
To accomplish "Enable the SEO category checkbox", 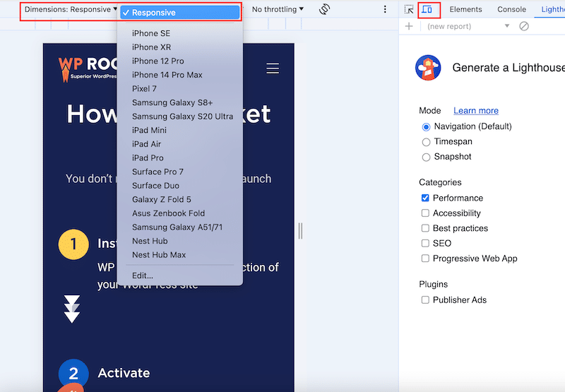I will point(425,243).
